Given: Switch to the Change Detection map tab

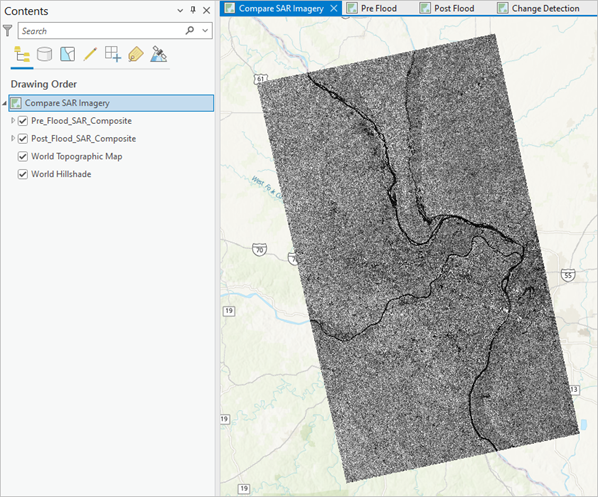Looking at the screenshot, I should pyautogui.click(x=545, y=8).
